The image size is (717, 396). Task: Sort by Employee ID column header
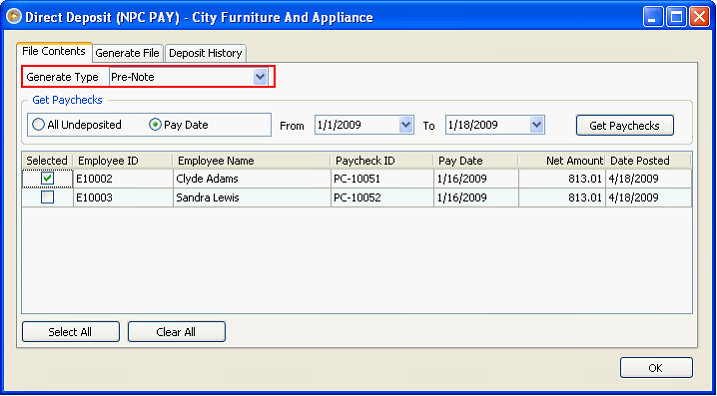tap(123, 161)
